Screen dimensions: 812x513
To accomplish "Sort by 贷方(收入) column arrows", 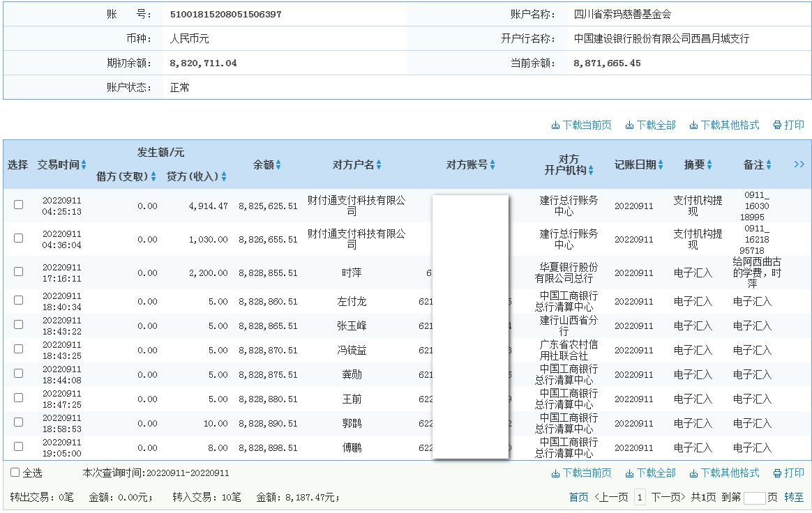I will click(224, 176).
